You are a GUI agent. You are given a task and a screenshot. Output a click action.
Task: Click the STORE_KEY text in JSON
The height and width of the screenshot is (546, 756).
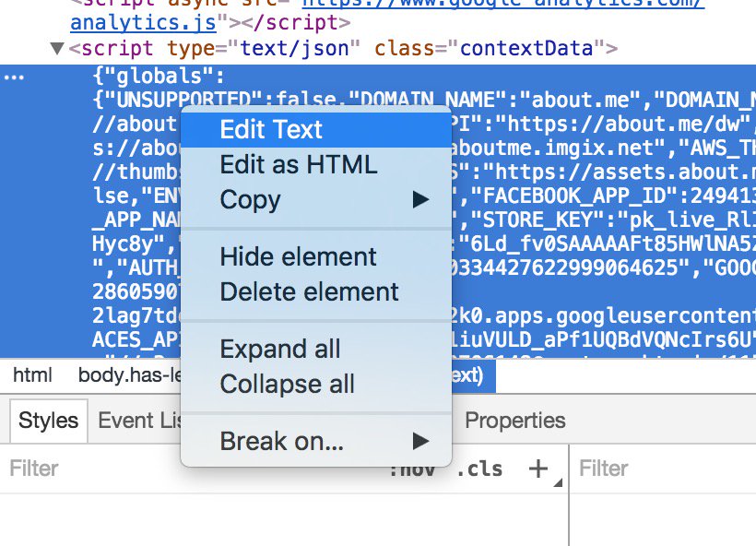click(537, 220)
